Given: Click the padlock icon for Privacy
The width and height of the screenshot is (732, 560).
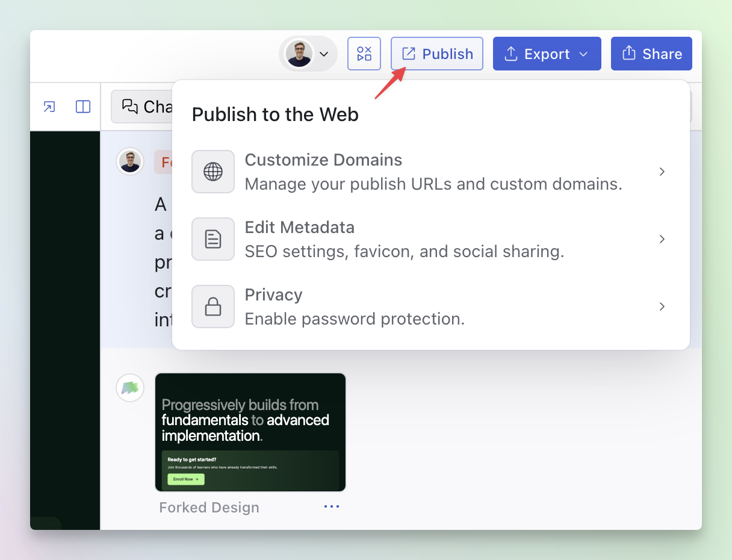Looking at the screenshot, I should click(213, 306).
